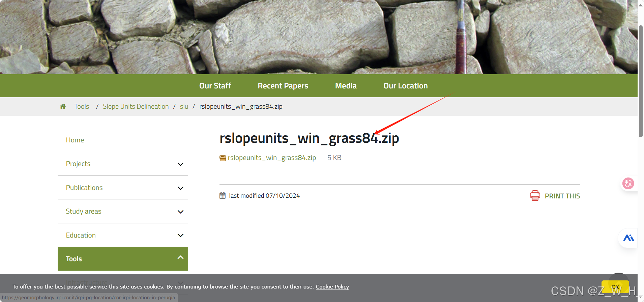The image size is (644, 302).
Task: Go to the Media menu item
Action: point(346,86)
